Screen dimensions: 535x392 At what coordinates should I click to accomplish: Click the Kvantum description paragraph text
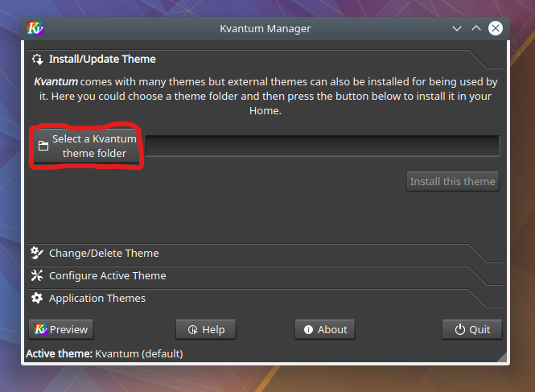pos(265,97)
